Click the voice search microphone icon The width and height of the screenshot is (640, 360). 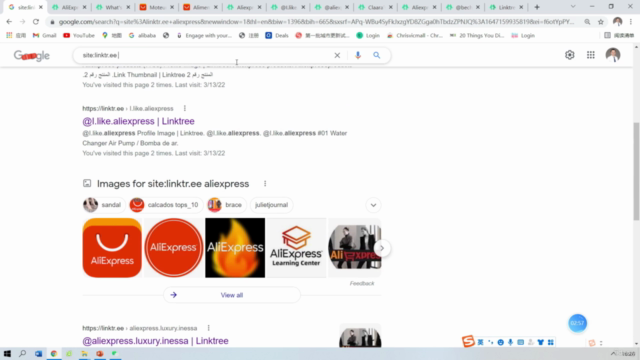358,55
